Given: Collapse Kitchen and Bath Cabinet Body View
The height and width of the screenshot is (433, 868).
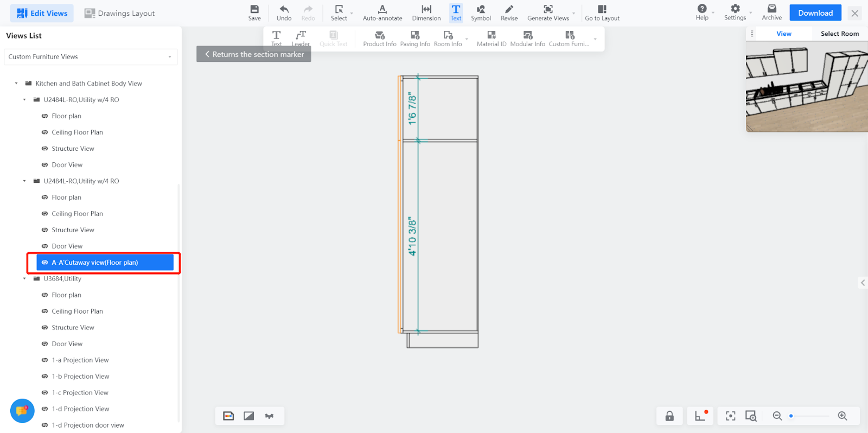Looking at the screenshot, I should pyautogui.click(x=16, y=84).
